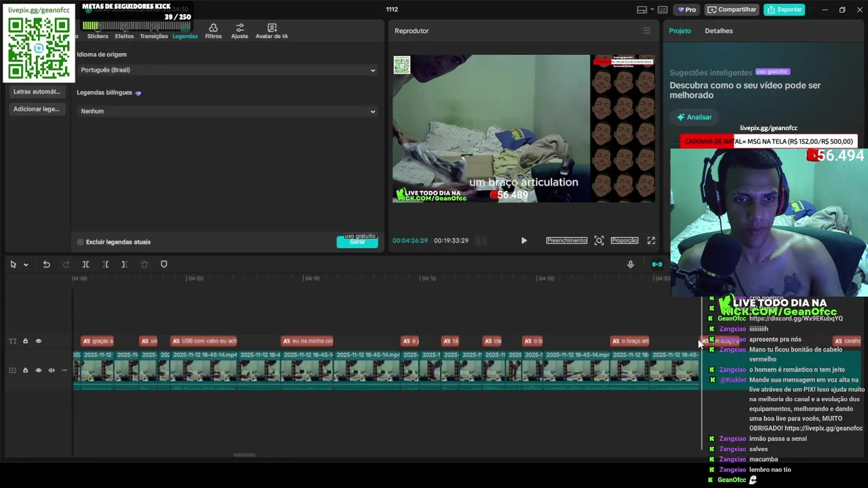The image size is (868, 488).
Task: Redo the last undone edit
Action: click(66, 264)
